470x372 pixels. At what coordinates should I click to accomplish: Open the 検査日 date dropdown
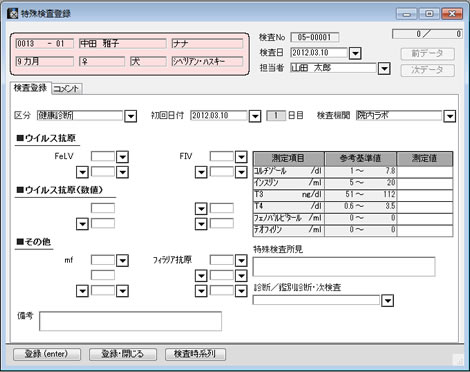(x=355, y=53)
